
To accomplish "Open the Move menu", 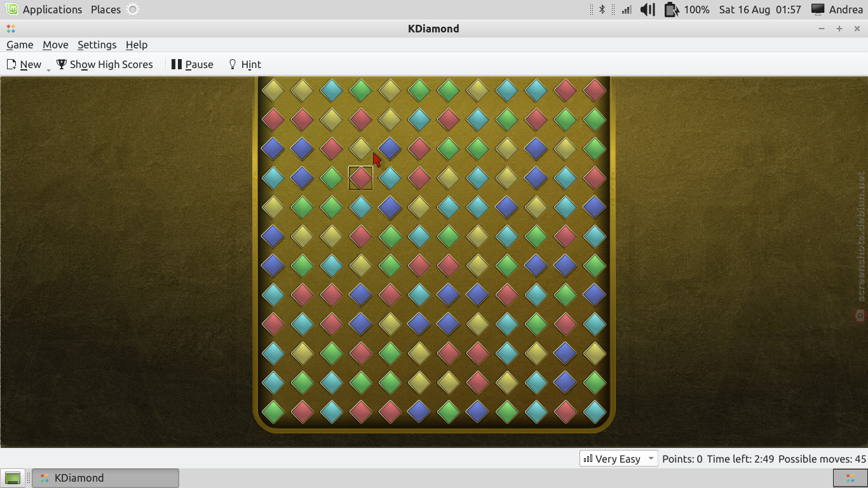I will pos(55,44).
